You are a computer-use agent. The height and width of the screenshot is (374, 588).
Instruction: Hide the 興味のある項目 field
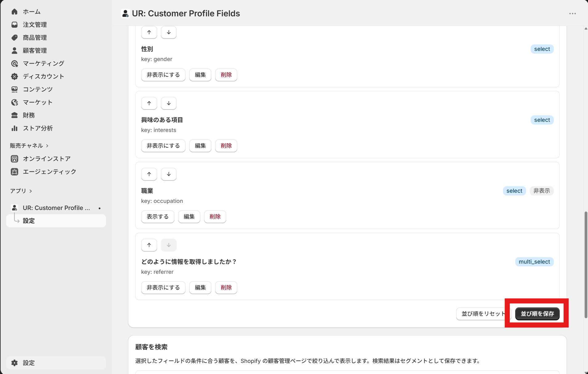point(163,146)
